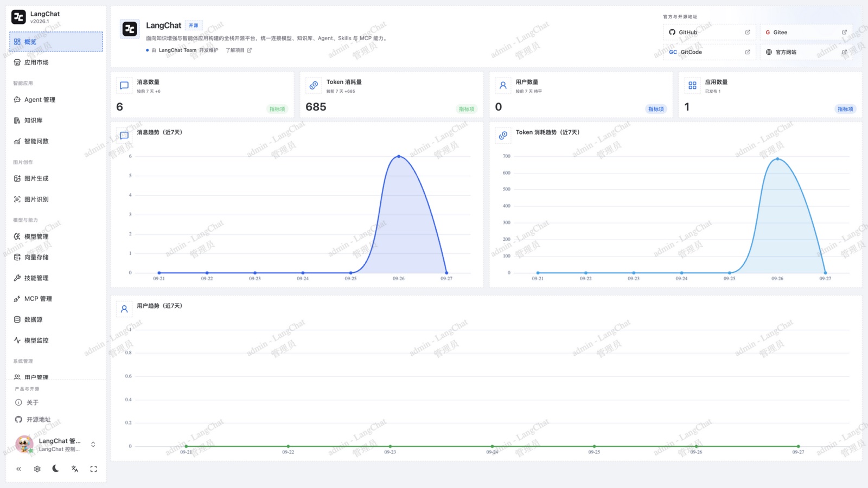Viewport: 868px width, 488px height.
Task: Click the 图片识别 scan icon
Action: click(17, 200)
